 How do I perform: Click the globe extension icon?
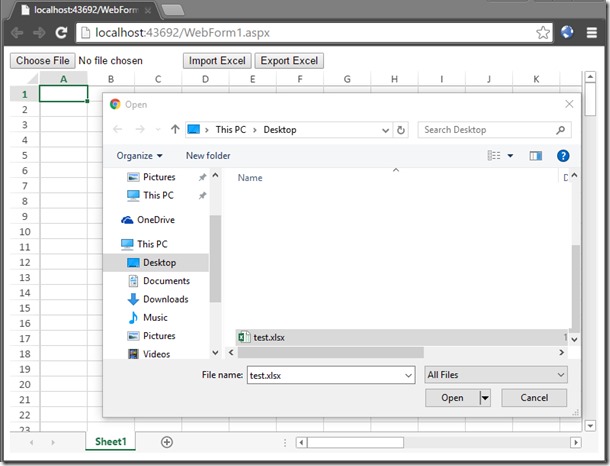(567, 32)
